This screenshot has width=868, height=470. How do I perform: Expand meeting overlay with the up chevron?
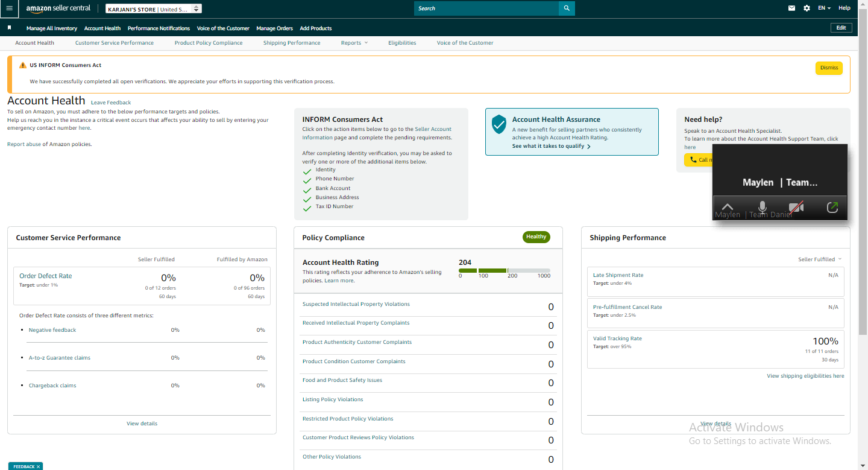[728, 207]
